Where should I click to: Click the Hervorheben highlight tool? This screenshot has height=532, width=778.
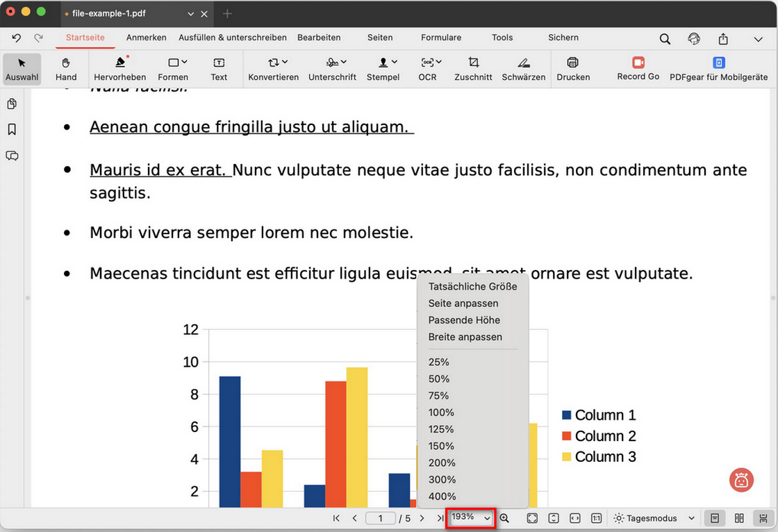click(119, 69)
